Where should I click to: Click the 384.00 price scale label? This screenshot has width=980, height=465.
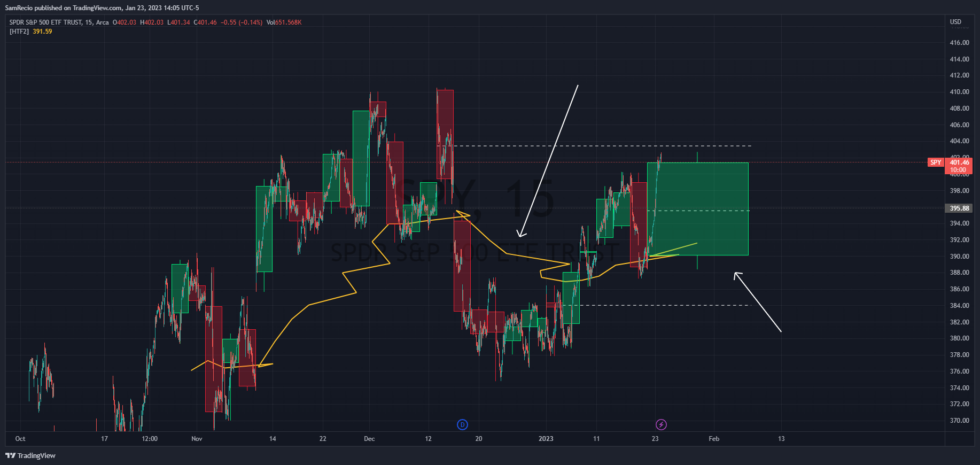click(959, 306)
